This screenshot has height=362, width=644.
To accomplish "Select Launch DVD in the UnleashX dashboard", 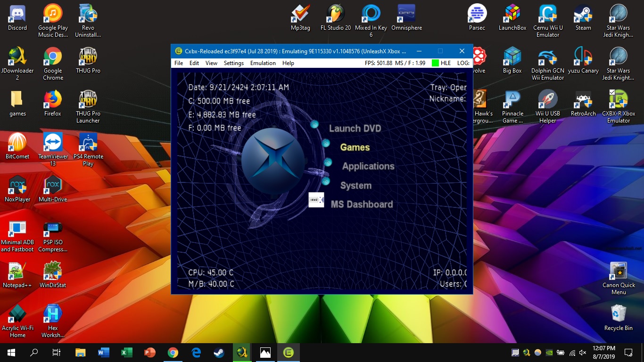I will [355, 128].
